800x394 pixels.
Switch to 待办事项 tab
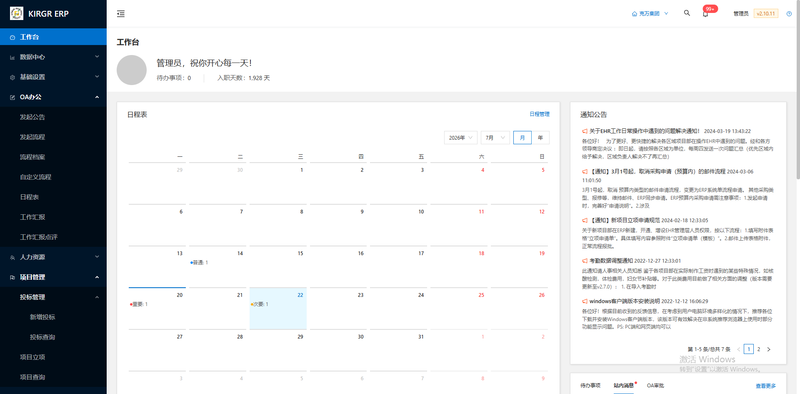(590, 386)
